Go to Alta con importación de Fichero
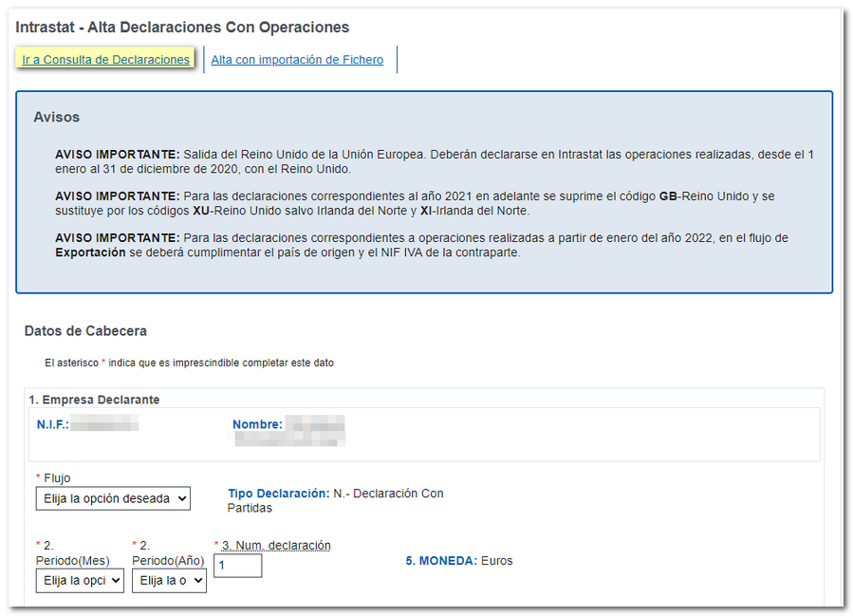853x616 pixels. [297, 60]
